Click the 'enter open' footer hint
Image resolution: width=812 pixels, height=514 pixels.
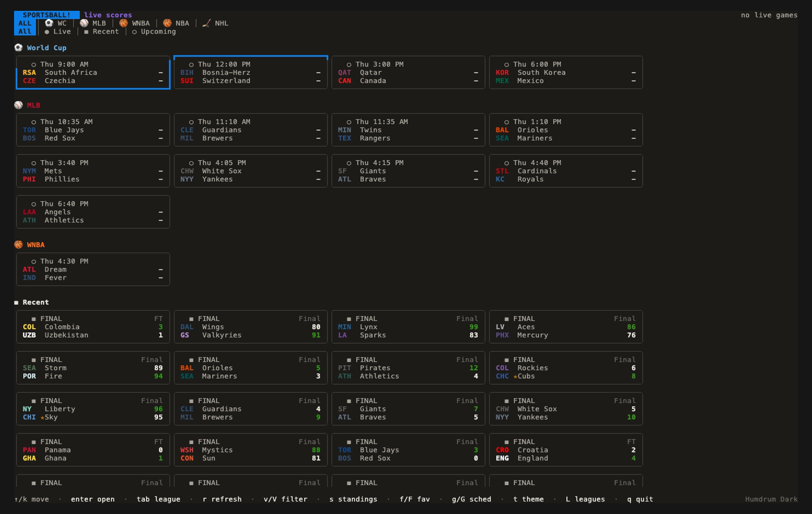click(93, 499)
